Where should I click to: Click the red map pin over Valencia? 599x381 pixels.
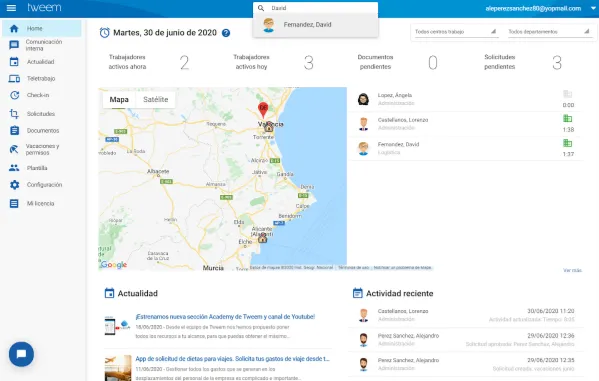coord(263,109)
